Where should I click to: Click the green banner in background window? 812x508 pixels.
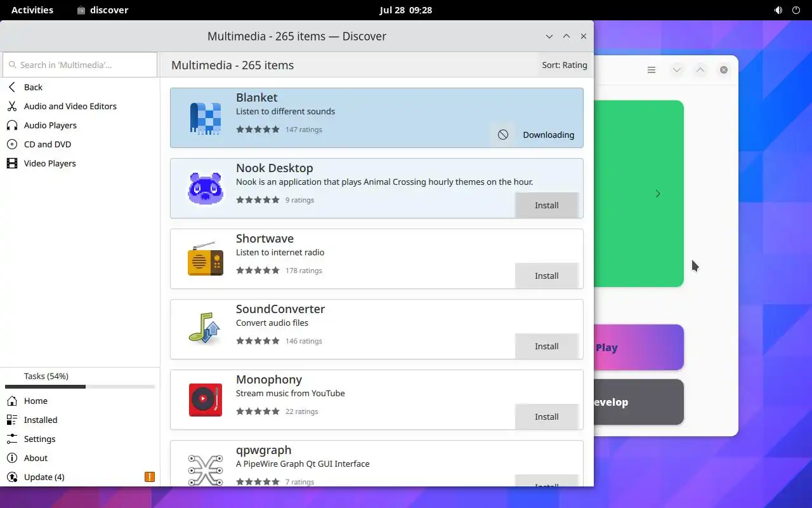pyautogui.click(x=639, y=194)
